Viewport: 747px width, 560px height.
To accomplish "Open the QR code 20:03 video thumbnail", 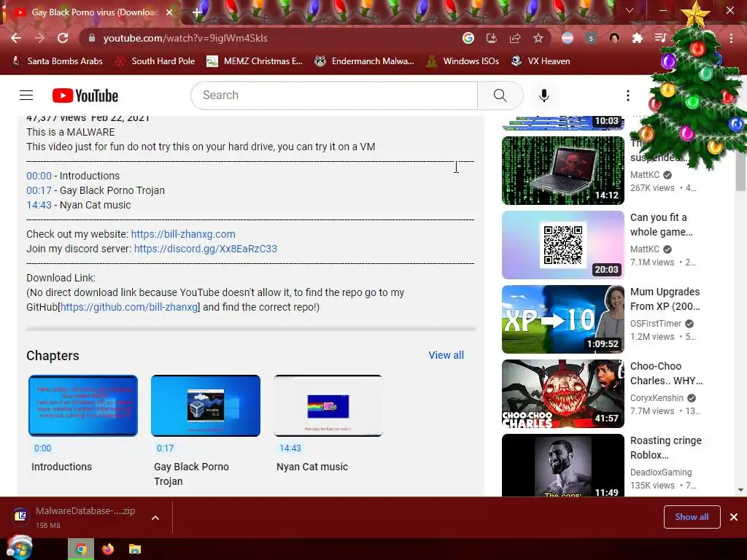I will [563, 245].
